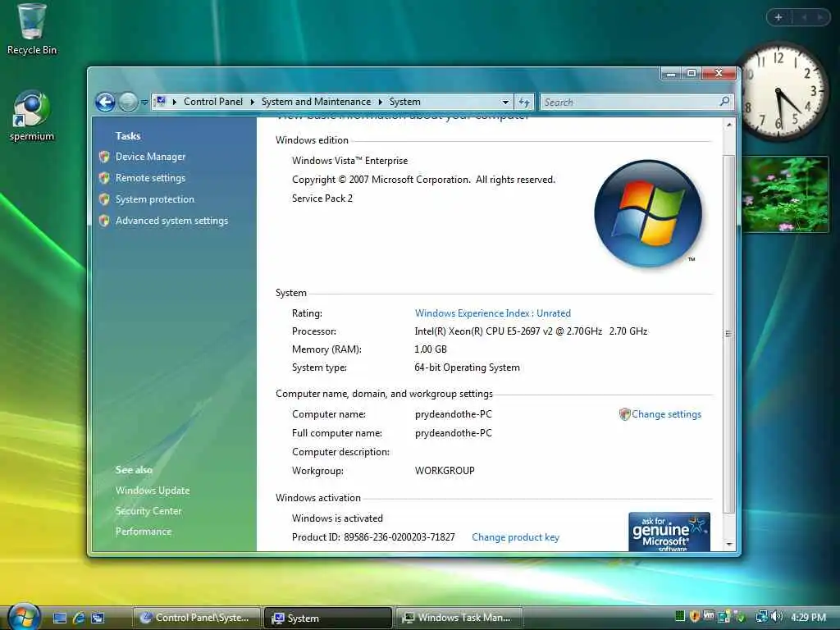Click the magnifier icon in Search box
This screenshot has width=840, height=630.
(x=724, y=101)
